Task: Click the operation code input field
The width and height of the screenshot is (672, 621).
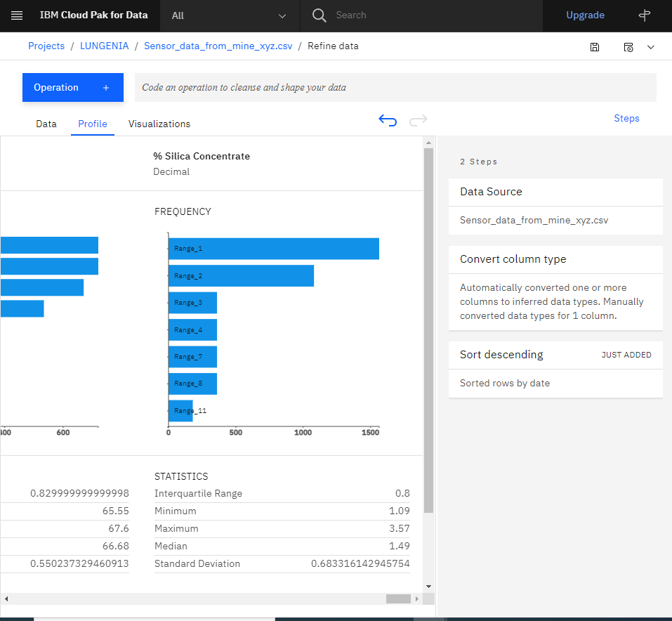Action: pyautogui.click(x=393, y=87)
